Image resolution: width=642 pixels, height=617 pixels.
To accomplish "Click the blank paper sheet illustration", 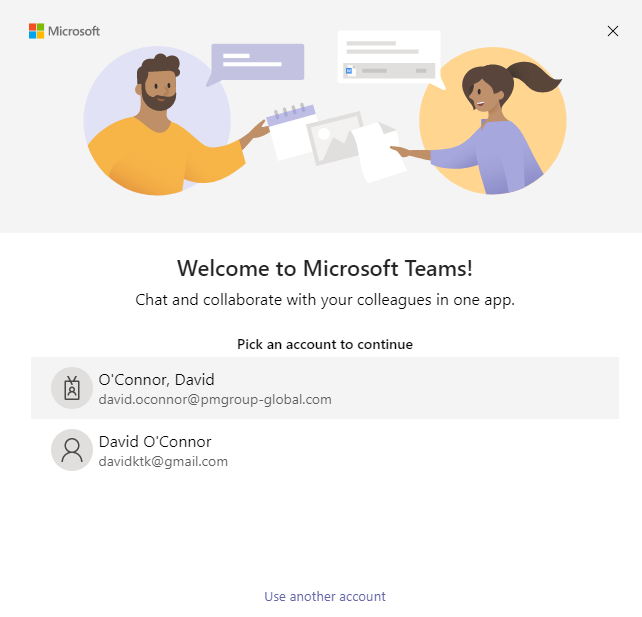I will [378, 152].
